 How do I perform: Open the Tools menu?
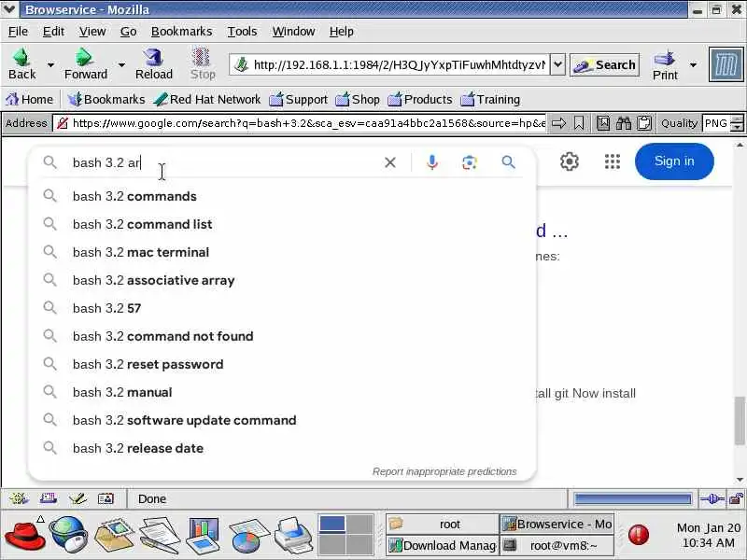pos(242,32)
